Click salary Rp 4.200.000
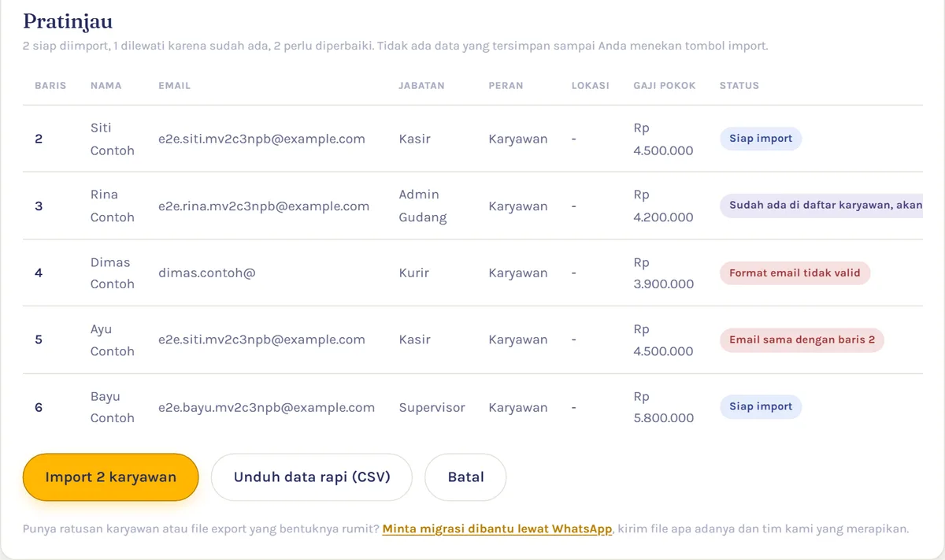This screenshot has width=945, height=560. pos(664,206)
